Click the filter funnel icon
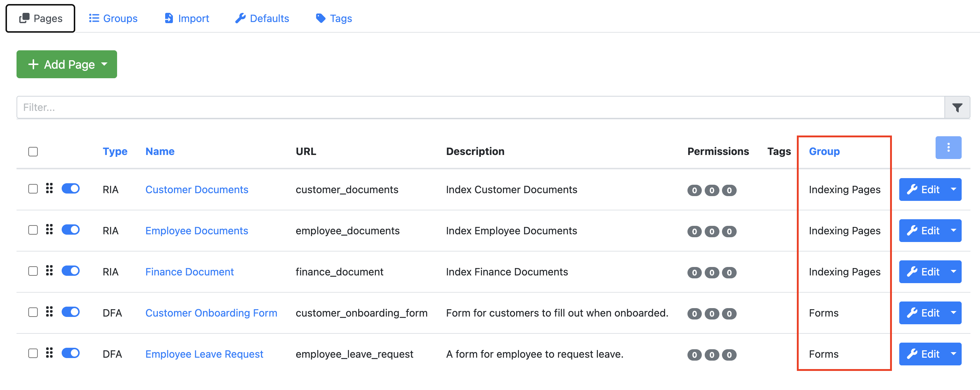The height and width of the screenshot is (390, 980). pos(957,108)
